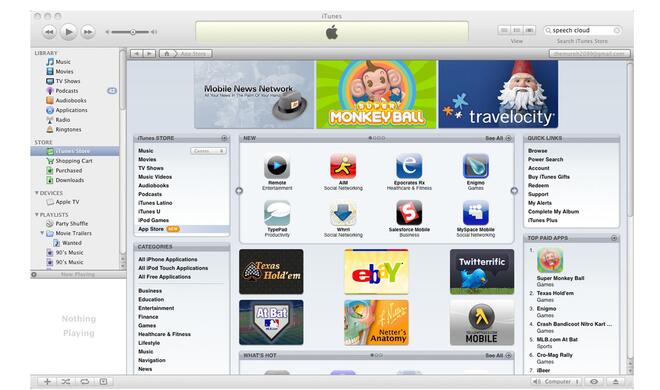This screenshot has height=390, width=660.
Task: Open the AIM app icon
Action: pos(343,167)
